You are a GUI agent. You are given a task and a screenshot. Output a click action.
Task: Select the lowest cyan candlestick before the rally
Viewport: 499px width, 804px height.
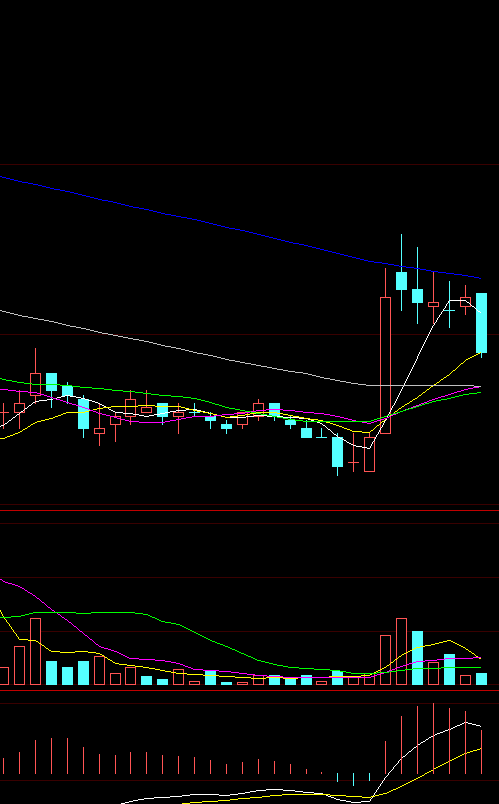click(337, 454)
